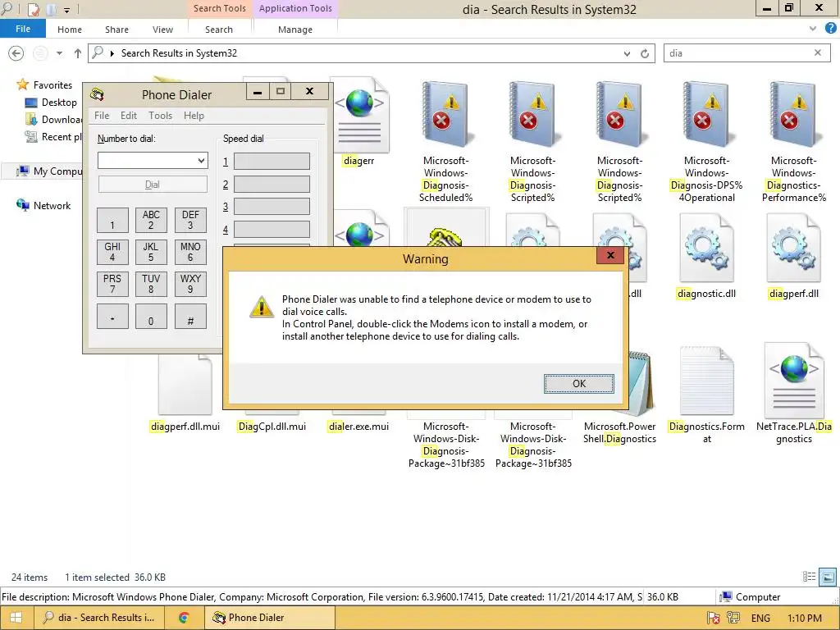Click the Windows Start button
The height and width of the screenshot is (630, 840).
16,618
